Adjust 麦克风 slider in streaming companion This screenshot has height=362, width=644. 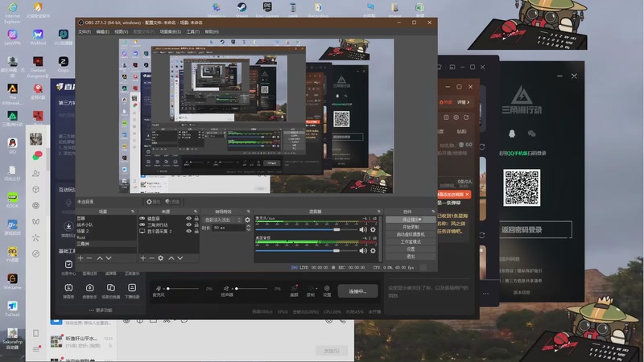click(183, 289)
